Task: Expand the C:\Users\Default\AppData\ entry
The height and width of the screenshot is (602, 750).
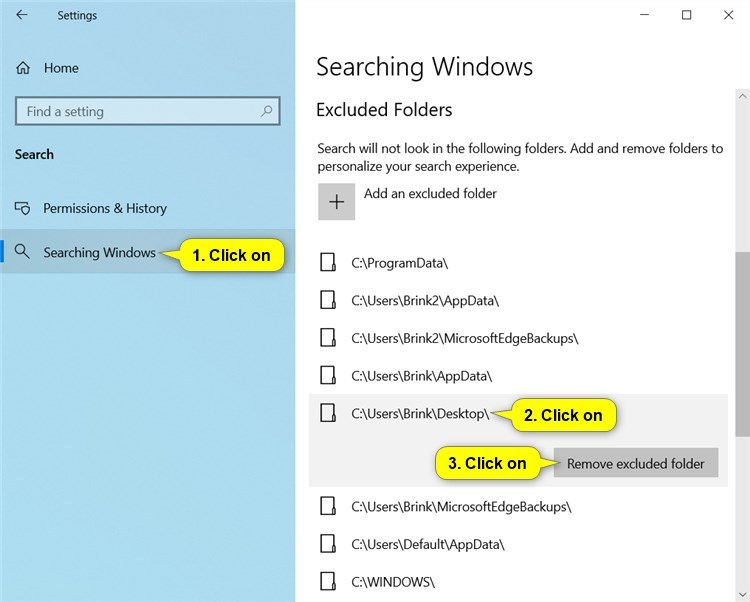Action: point(518,544)
